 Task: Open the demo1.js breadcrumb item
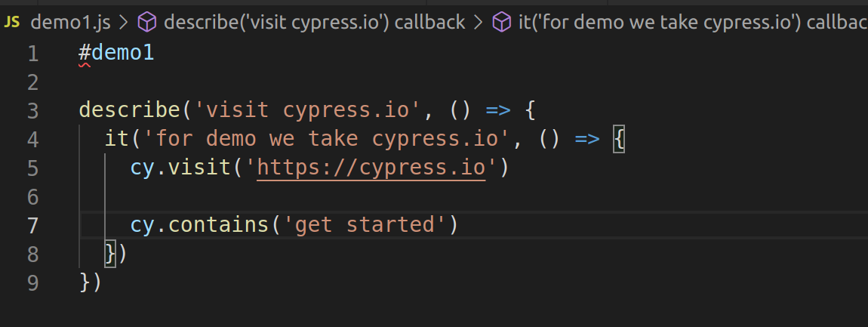(x=70, y=23)
